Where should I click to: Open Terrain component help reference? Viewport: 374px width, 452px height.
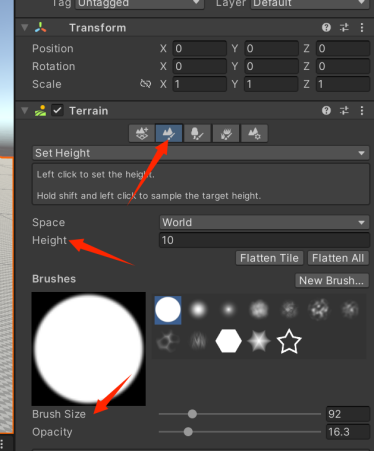tap(326, 110)
